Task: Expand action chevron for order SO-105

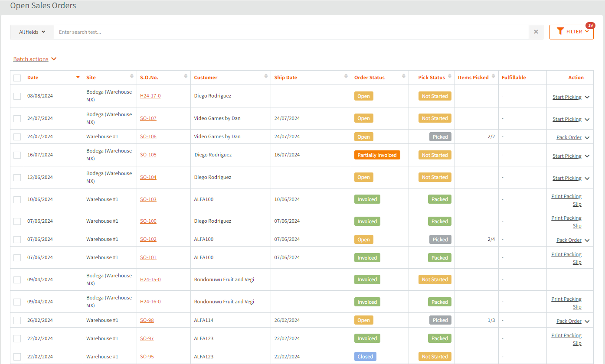Action: tap(587, 156)
